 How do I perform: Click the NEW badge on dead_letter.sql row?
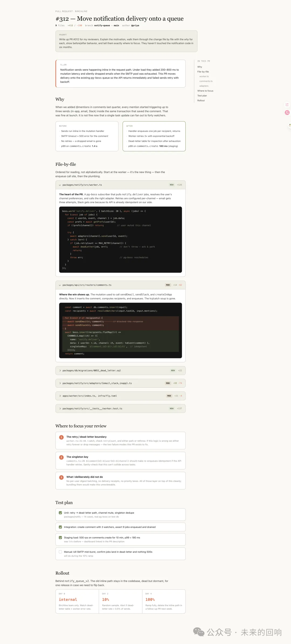pos(173,371)
